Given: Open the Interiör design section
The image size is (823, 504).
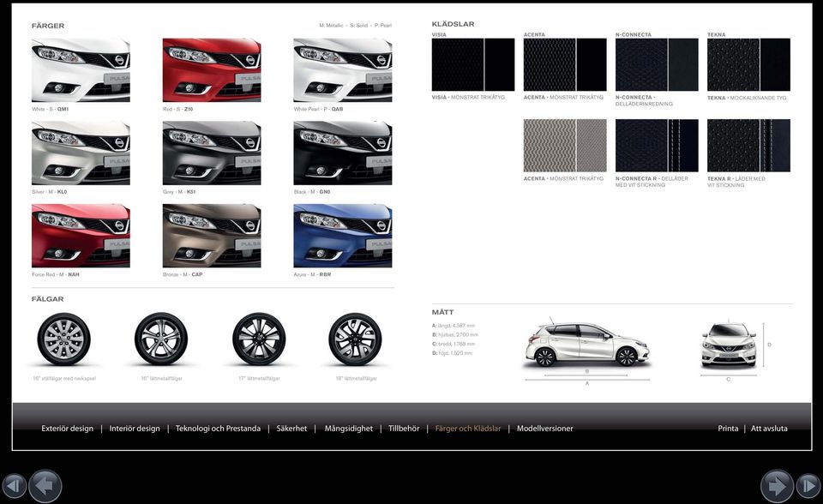Looking at the screenshot, I should click(135, 429).
